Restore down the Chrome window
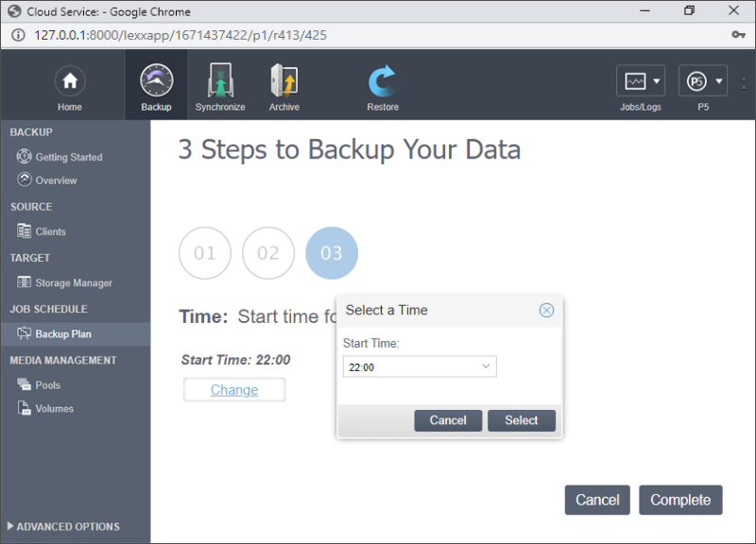 pyautogui.click(x=690, y=11)
